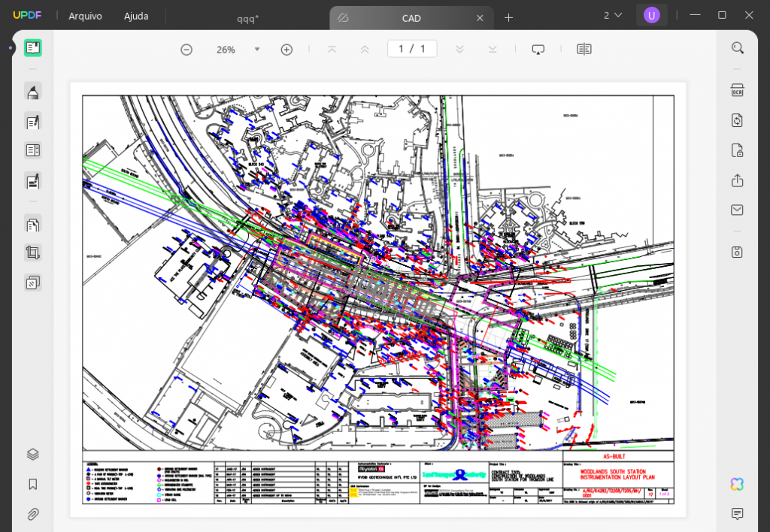The image size is (770, 532).
Task: Enable two-page book view
Action: [584, 49]
